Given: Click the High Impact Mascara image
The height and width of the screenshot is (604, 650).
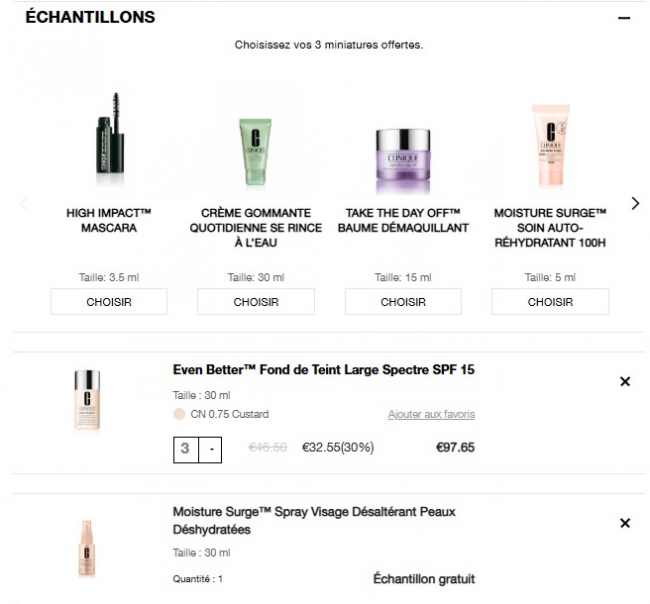Looking at the screenshot, I should 108,140.
